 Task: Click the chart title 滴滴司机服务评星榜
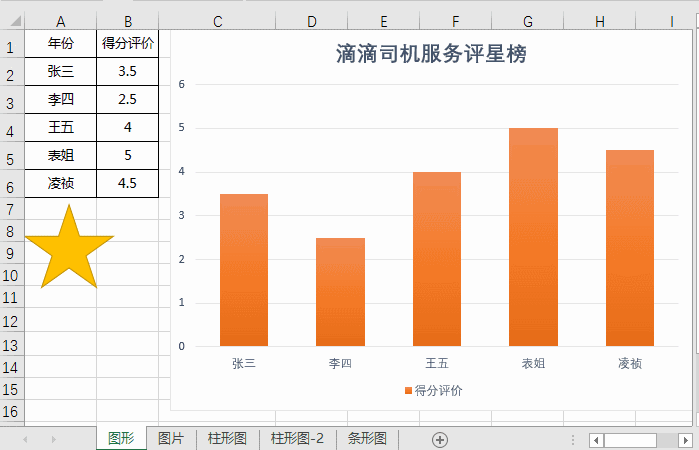click(x=431, y=54)
